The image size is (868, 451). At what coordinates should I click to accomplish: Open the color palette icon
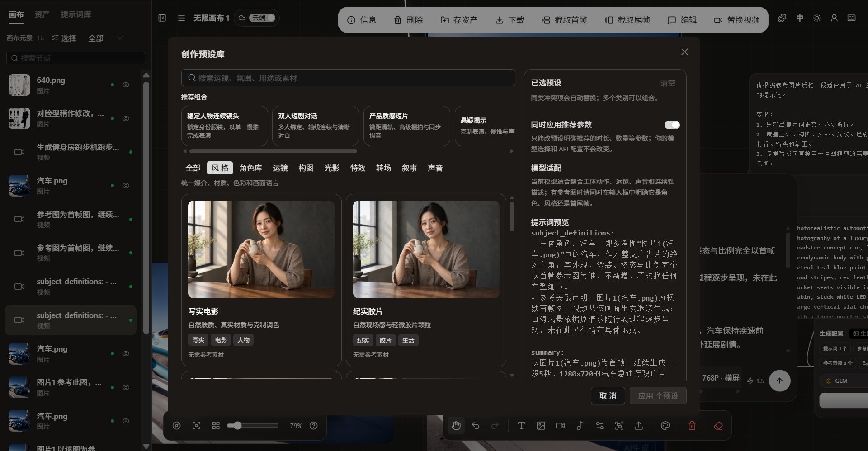[665, 426]
